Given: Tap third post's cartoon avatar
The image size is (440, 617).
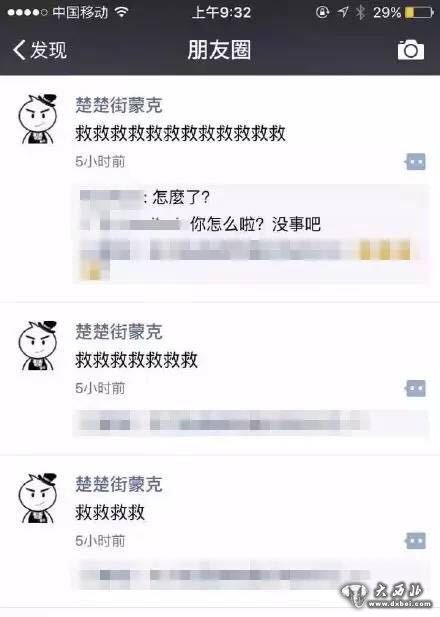Looking at the screenshot, I should pos(38,498).
